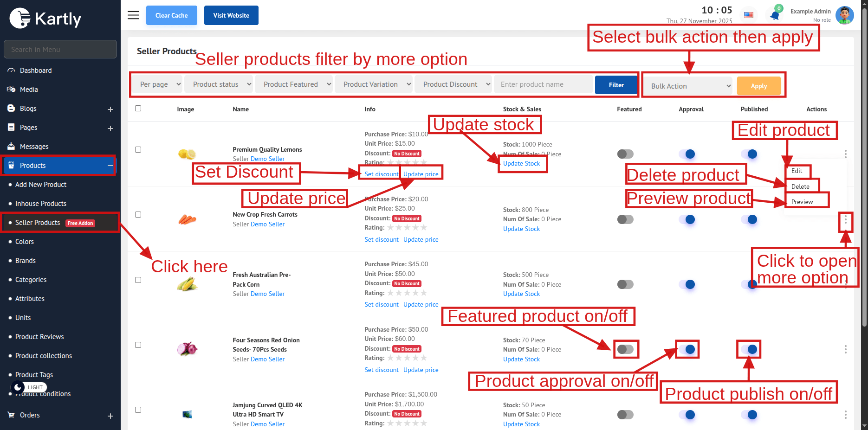Click the Kartly logo
The height and width of the screenshot is (430, 868).
click(45, 19)
